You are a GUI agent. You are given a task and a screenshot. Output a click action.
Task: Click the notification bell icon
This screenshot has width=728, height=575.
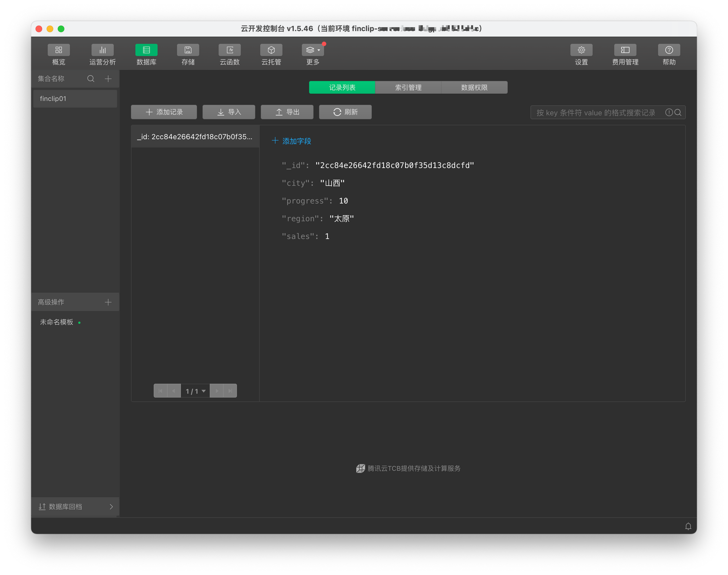(688, 526)
